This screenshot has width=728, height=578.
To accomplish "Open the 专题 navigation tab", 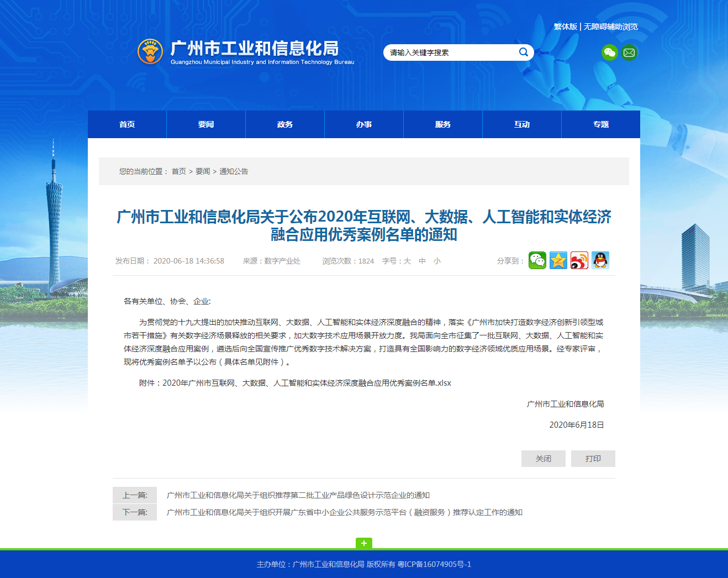I will tap(601, 124).
